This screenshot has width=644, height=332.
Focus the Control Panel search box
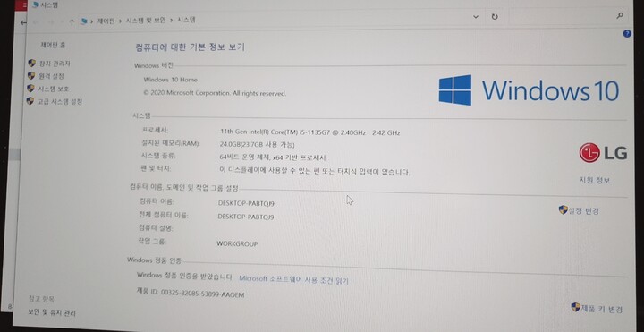568,16
